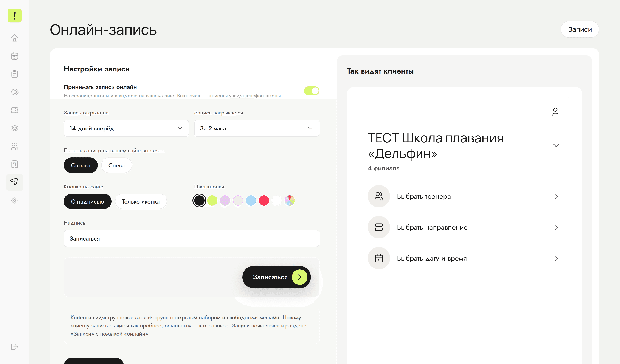620x364 pixels.
Task: Click the calendar icon beside Выбрать дату и время
Action: click(x=379, y=258)
